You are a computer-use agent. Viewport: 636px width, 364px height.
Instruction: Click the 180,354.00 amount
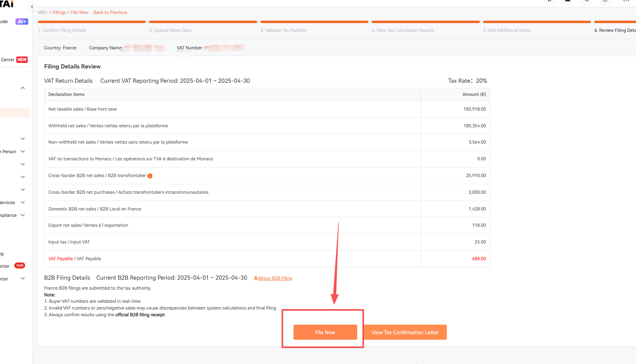click(x=475, y=126)
